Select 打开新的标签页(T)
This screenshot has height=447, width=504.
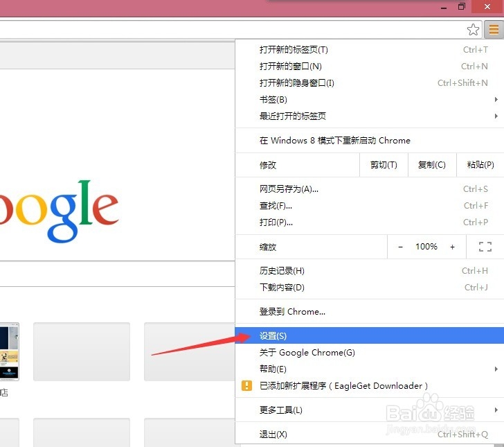pyautogui.click(x=370, y=50)
